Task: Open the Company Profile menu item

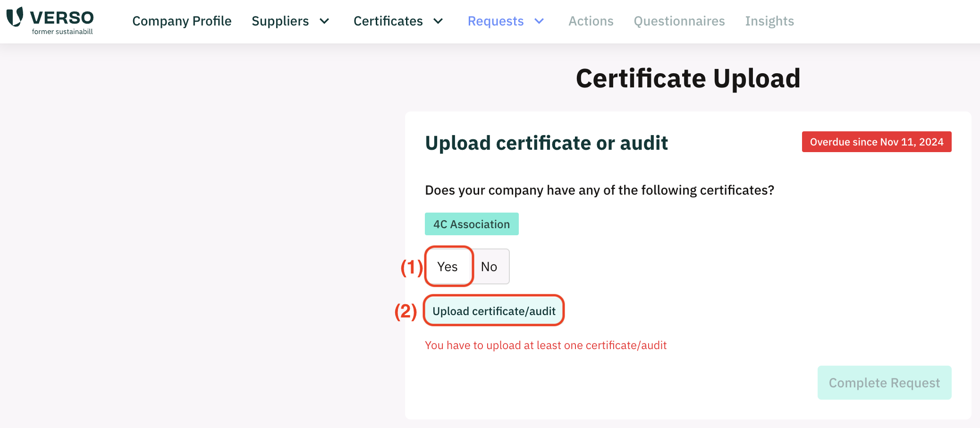Action: coord(182,21)
